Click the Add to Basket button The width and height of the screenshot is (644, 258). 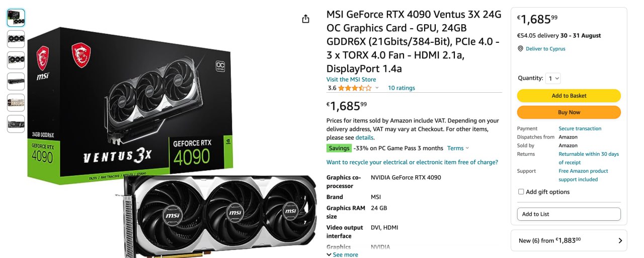(x=569, y=96)
